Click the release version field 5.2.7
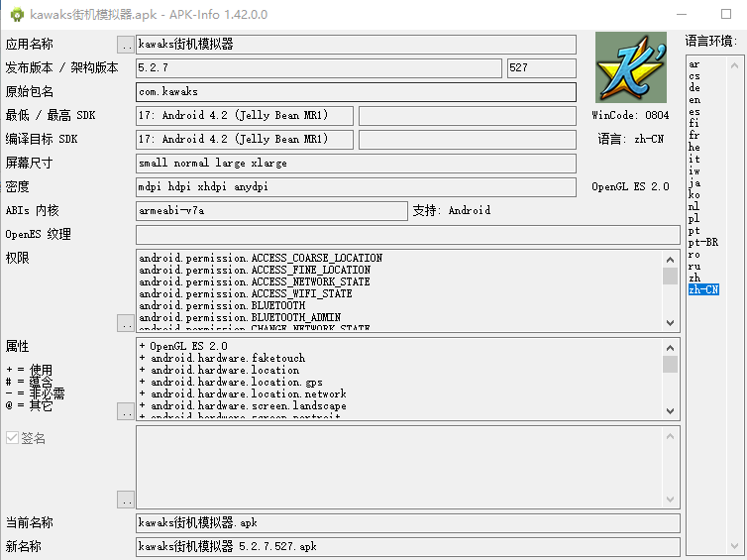This screenshot has width=747, height=560. coord(319,68)
